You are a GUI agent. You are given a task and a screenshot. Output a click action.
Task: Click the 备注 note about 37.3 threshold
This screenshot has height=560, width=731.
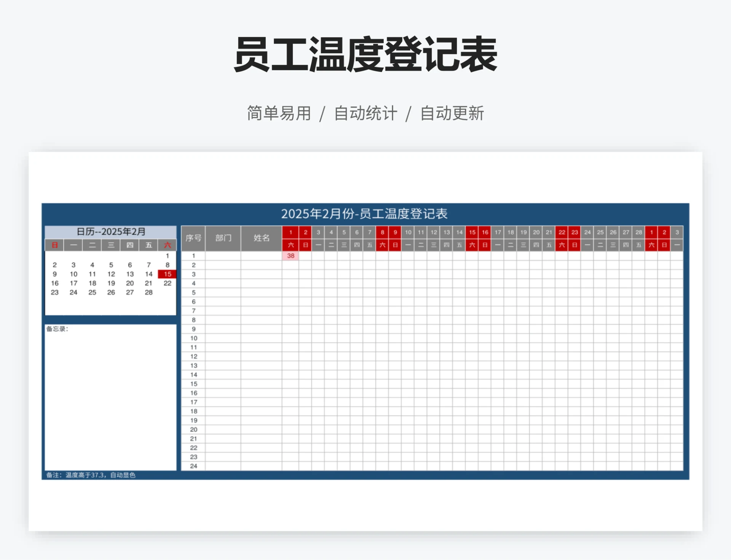pos(91,474)
